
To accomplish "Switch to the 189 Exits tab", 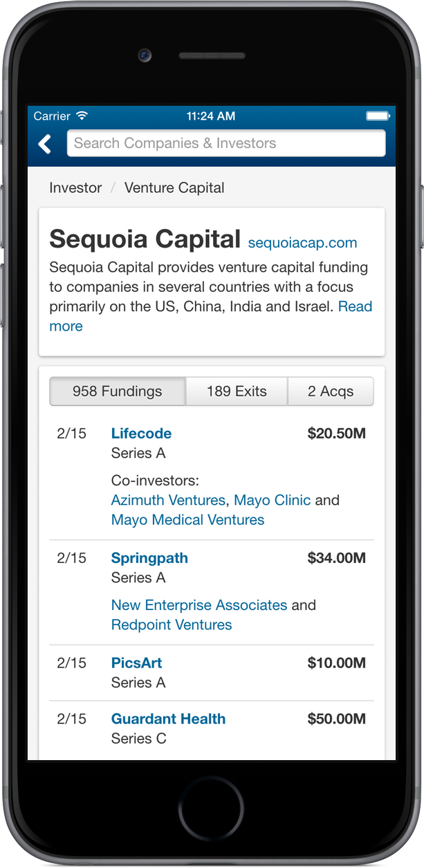I will tap(237, 391).
